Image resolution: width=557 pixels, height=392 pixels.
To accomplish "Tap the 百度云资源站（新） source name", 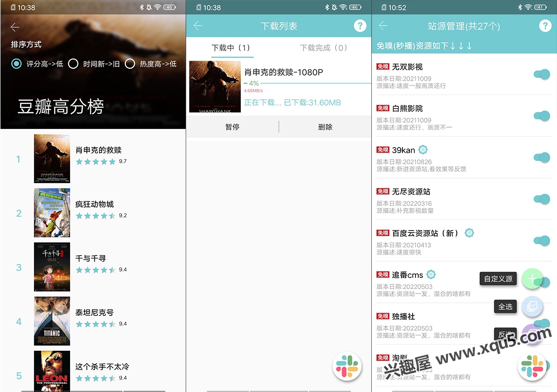I will click(x=427, y=233).
